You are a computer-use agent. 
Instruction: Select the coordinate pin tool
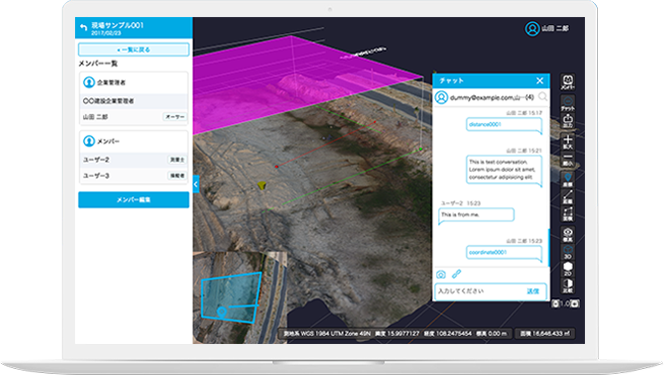[567, 179]
